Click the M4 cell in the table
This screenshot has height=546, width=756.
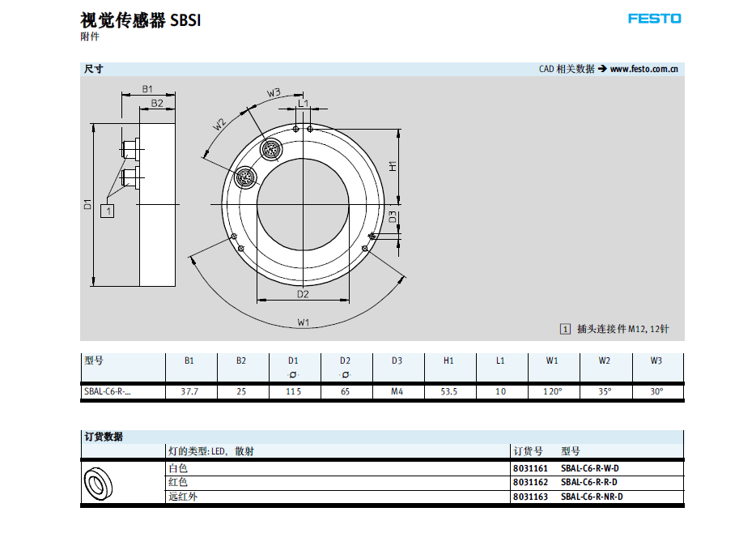tap(397, 391)
